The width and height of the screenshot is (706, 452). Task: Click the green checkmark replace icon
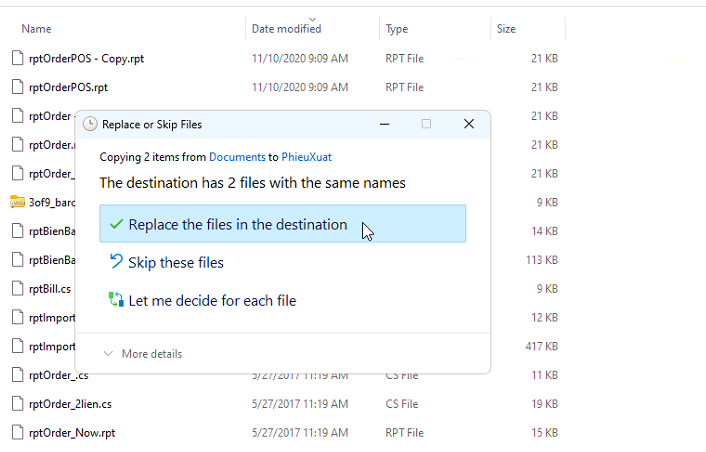116,225
